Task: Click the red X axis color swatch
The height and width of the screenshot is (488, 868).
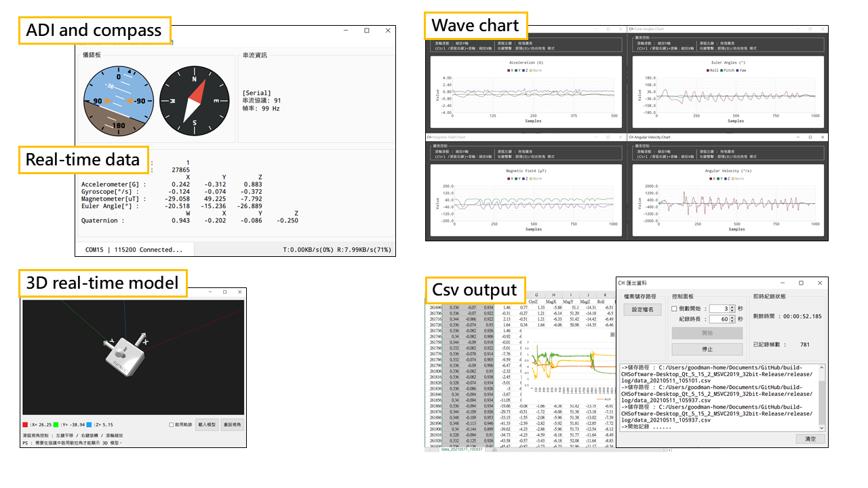Action: click(x=25, y=425)
